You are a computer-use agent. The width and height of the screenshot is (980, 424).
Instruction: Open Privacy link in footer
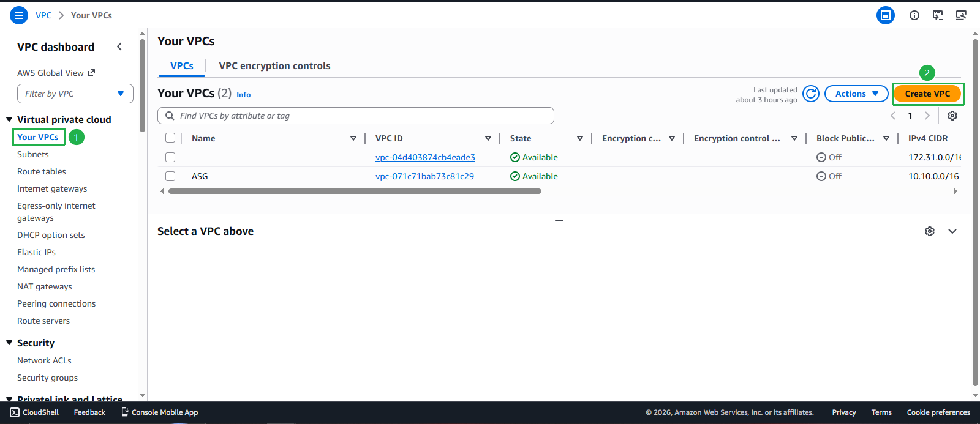(844, 412)
